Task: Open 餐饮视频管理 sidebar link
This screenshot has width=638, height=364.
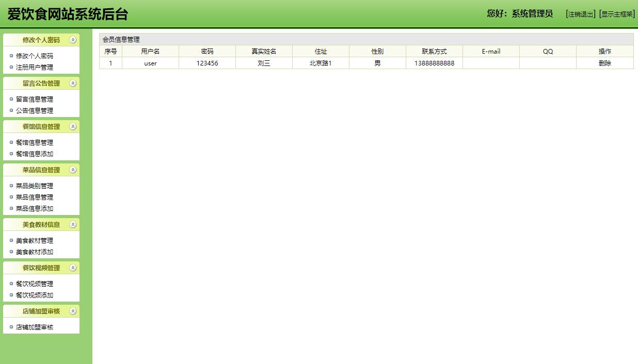Action: pos(35,284)
